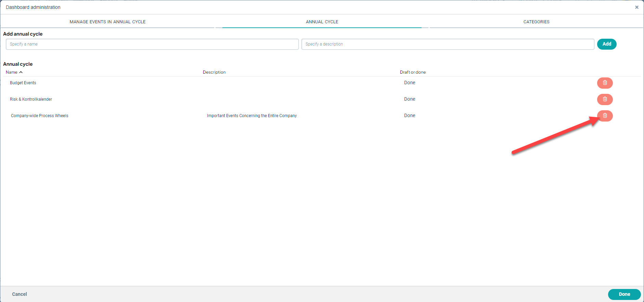Delete the Budget Events annual cycle

pyautogui.click(x=605, y=83)
